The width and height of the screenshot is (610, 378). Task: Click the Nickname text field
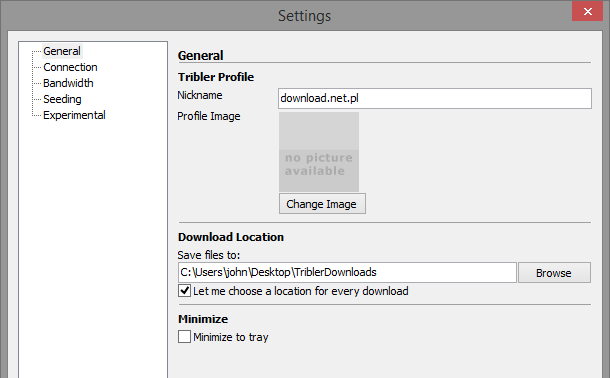tap(435, 98)
